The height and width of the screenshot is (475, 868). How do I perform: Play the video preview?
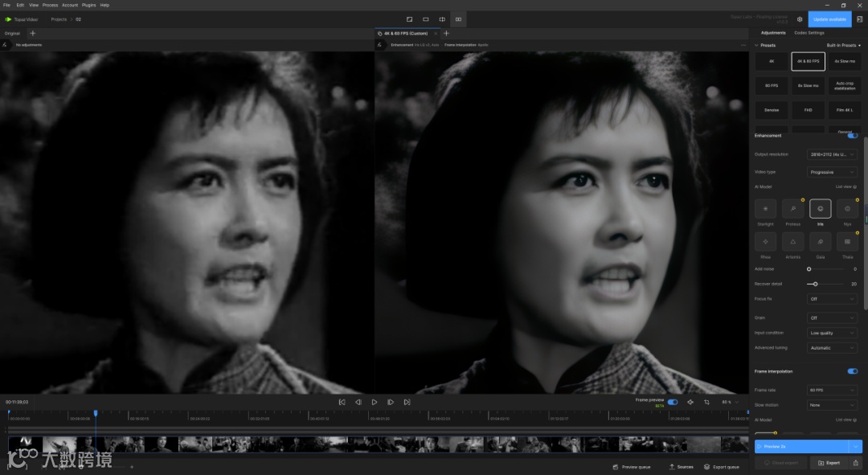coord(375,403)
